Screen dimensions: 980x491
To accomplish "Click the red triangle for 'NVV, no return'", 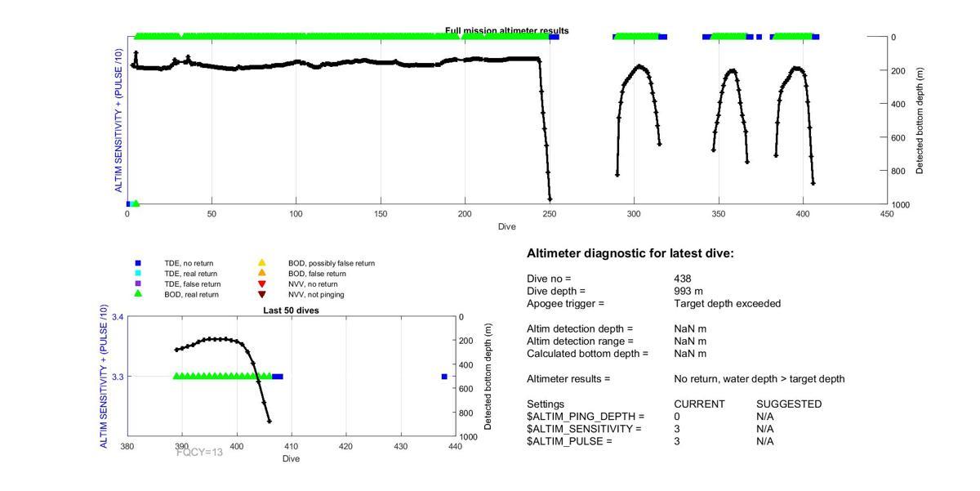I will [262, 283].
